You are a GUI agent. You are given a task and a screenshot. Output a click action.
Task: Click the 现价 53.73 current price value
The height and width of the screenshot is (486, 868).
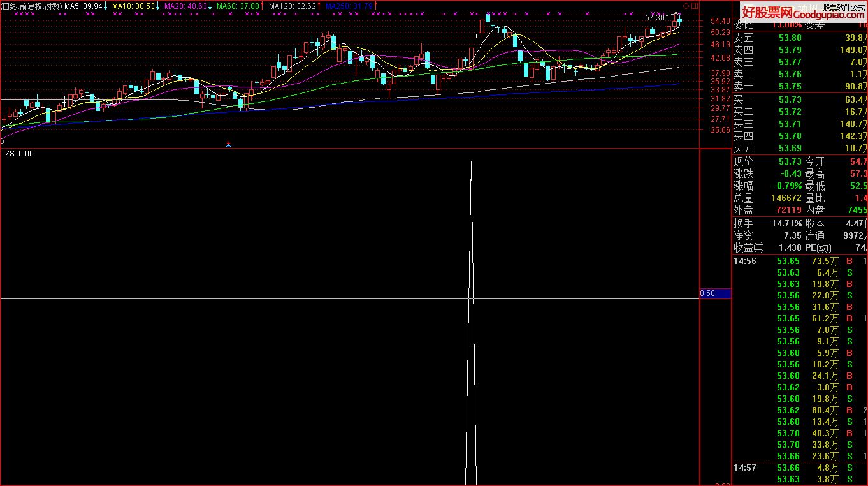tap(790, 162)
